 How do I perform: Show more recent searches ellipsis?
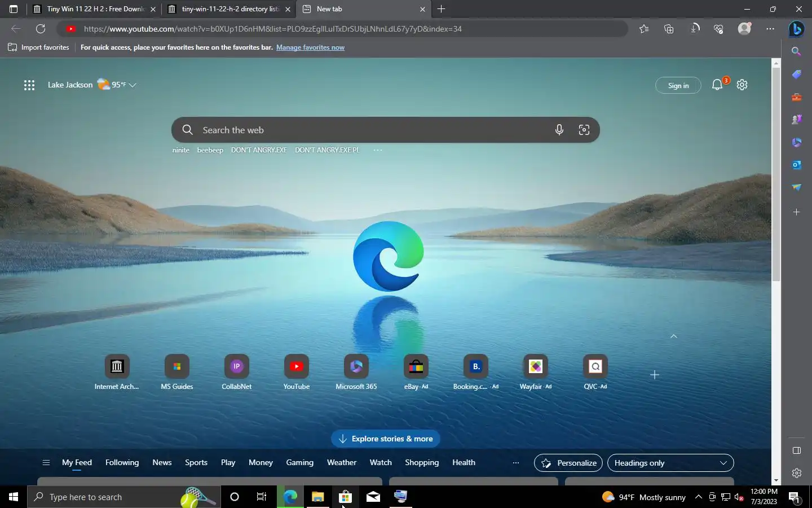377,150
